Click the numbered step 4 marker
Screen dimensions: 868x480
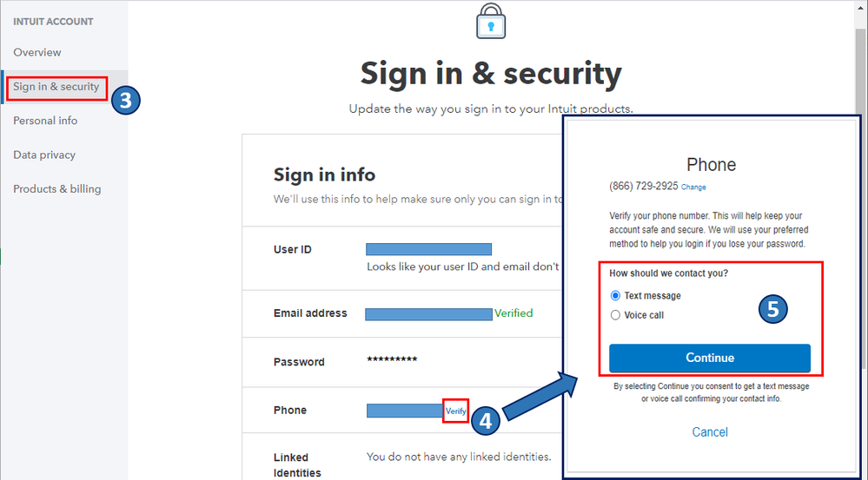coord(485,421)
